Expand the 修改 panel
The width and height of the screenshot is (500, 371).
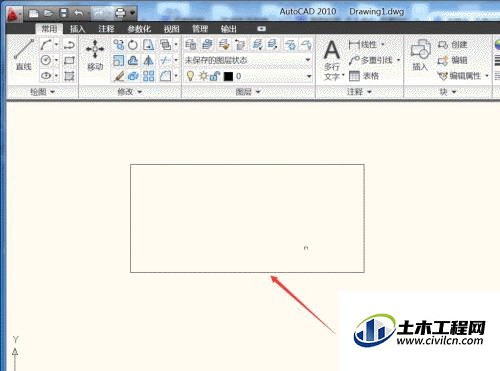pos(130,92)
